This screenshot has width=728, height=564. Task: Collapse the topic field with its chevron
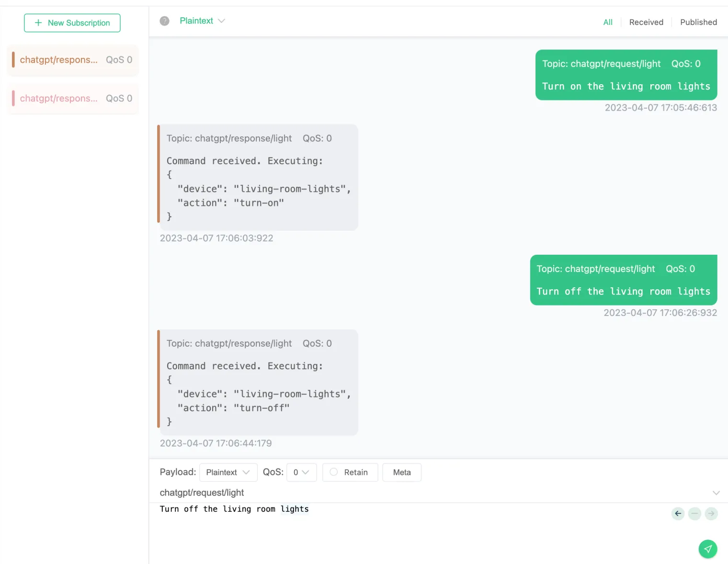(716, 492)
